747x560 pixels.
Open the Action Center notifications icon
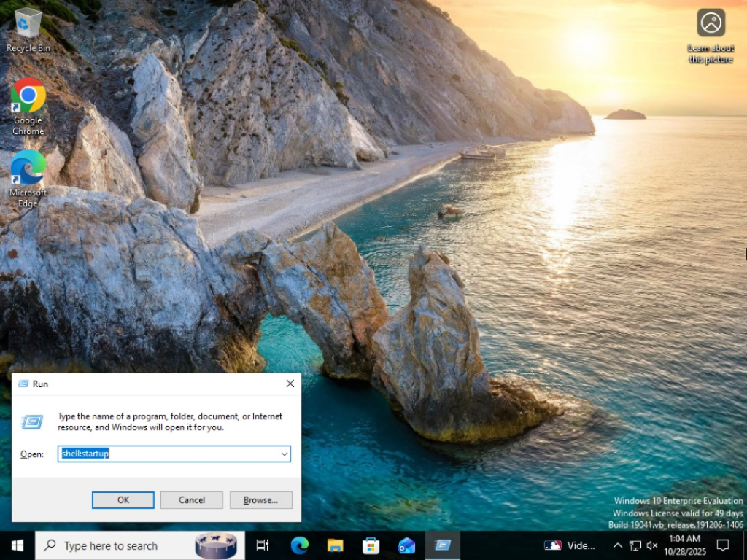[x=723, y=545]
